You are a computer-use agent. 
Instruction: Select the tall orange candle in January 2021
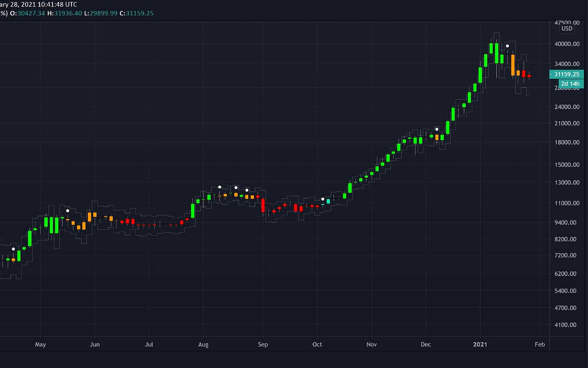point(513,65)
